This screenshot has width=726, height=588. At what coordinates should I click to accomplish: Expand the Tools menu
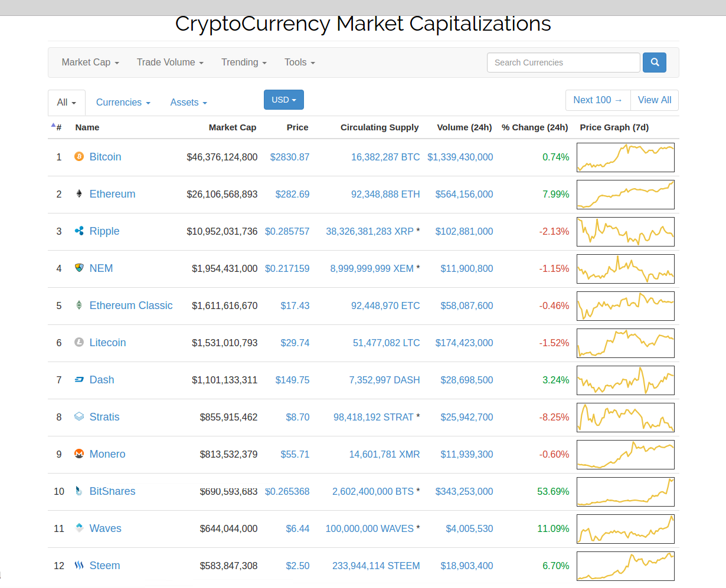300,63
